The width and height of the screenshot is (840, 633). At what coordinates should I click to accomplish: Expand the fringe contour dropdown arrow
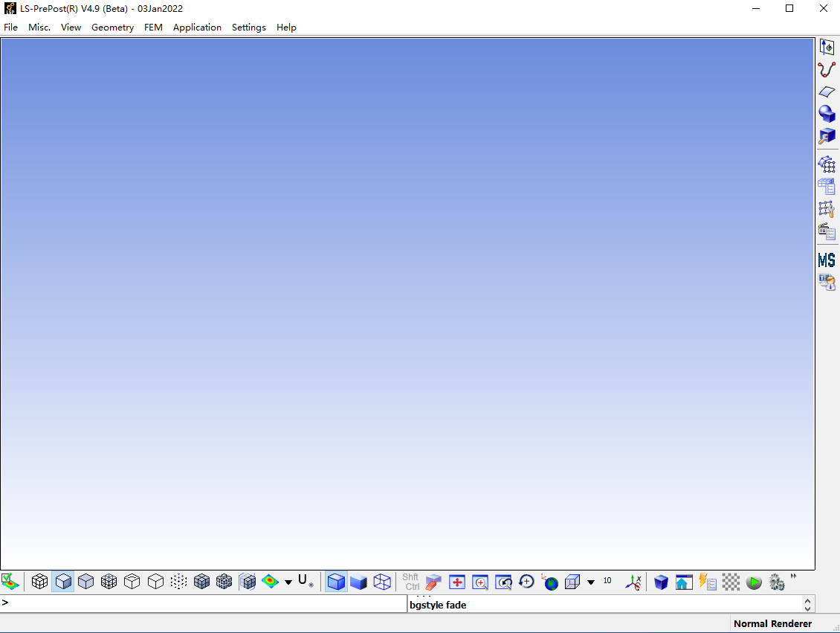288,582
